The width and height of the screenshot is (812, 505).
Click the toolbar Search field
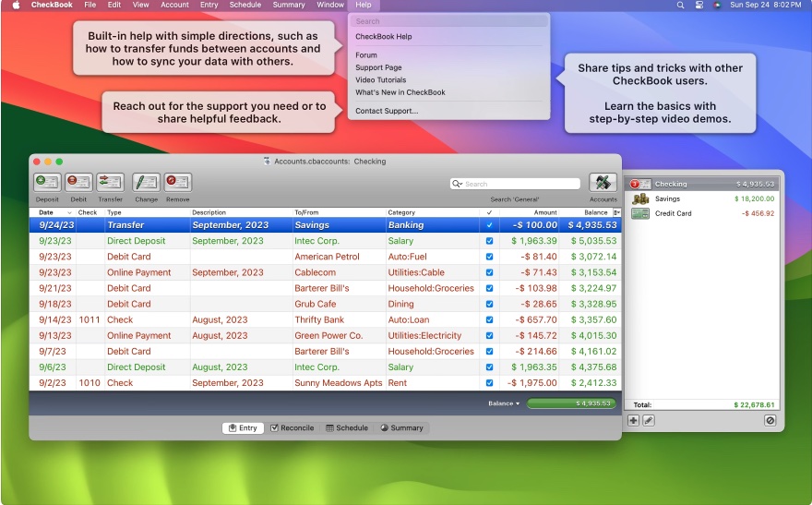[x=515, y=184]
